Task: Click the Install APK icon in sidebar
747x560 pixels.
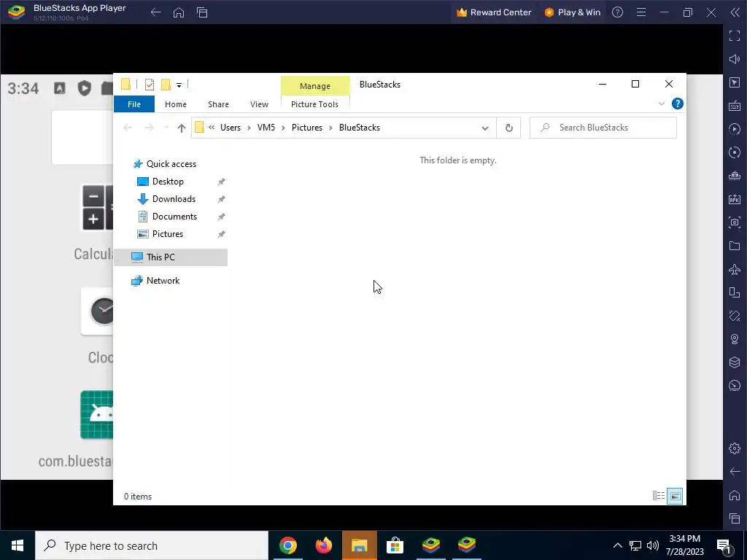Action: pos(735,199)
